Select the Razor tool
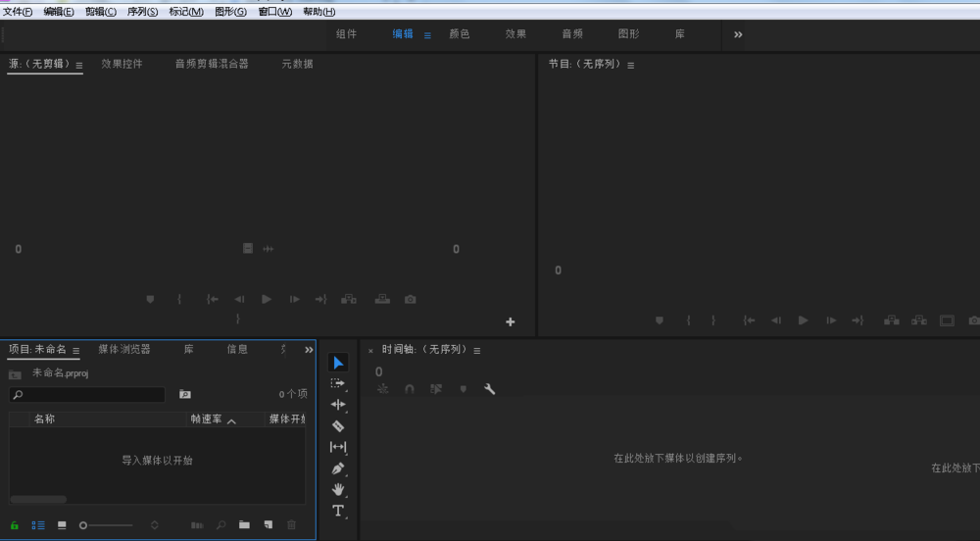The width and height of the screenshot is (980, 541). tap(338, 426)
